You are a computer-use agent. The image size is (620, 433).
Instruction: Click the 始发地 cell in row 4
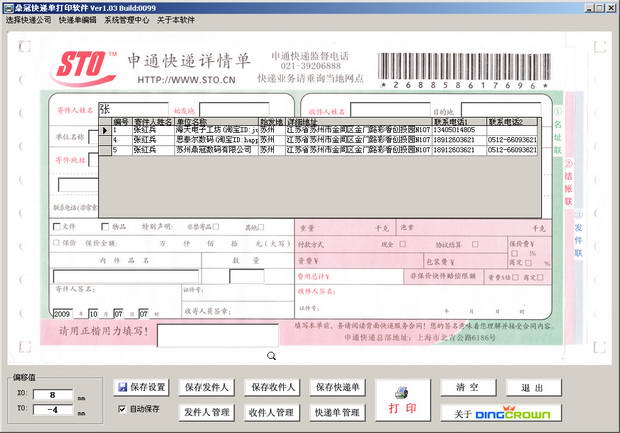(272, 140)
